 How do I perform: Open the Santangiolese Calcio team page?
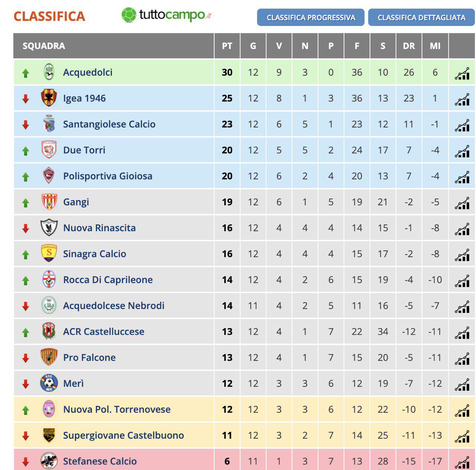point(109,124)
